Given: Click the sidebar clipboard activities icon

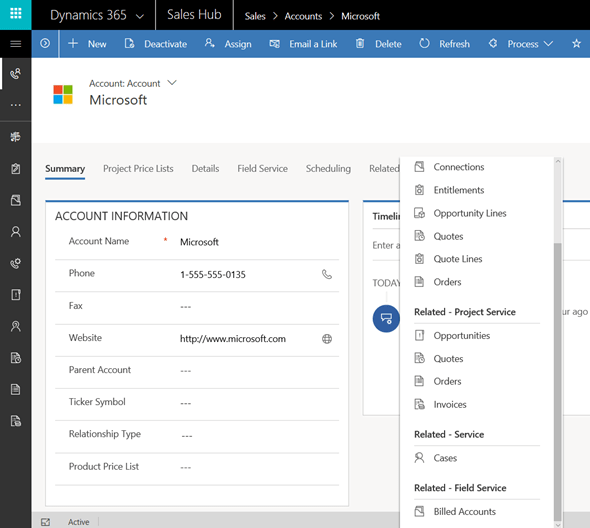Looking at the screenshot, I should click(15, 168).
